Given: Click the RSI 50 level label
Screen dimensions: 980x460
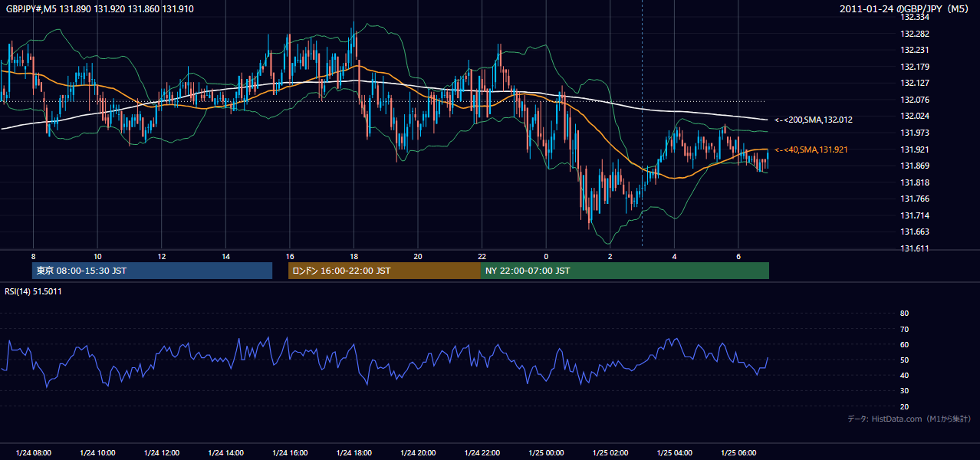Looking at the screenshot, I should click(x=904, y=360).
